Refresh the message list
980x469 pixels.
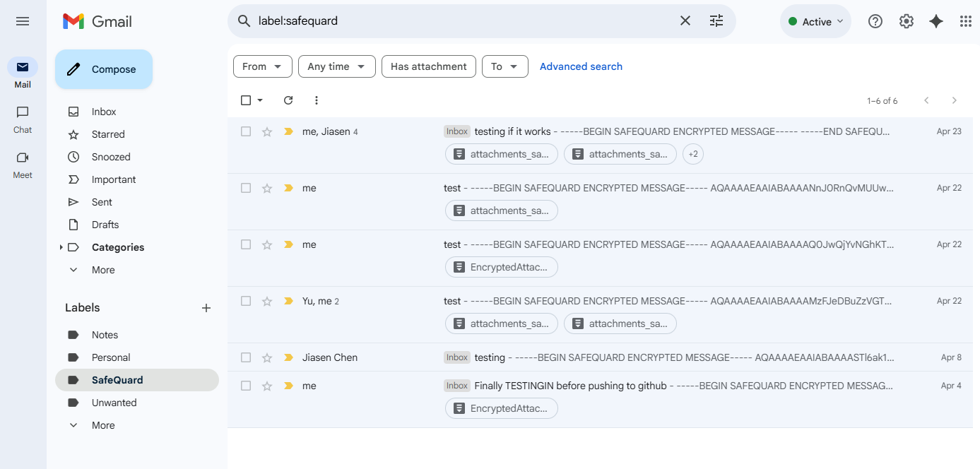[x=288, y=100]
